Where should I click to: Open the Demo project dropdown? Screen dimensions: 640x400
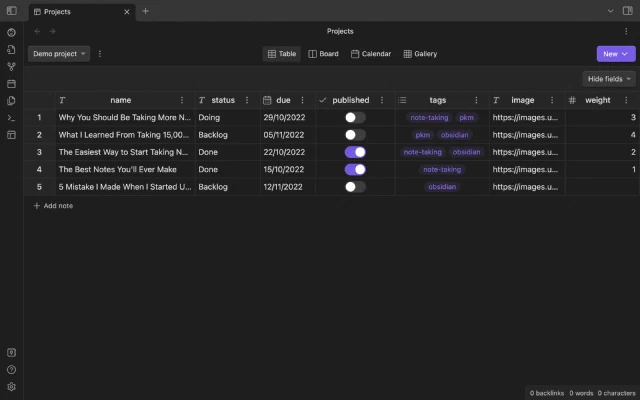(x=59, y=54)
